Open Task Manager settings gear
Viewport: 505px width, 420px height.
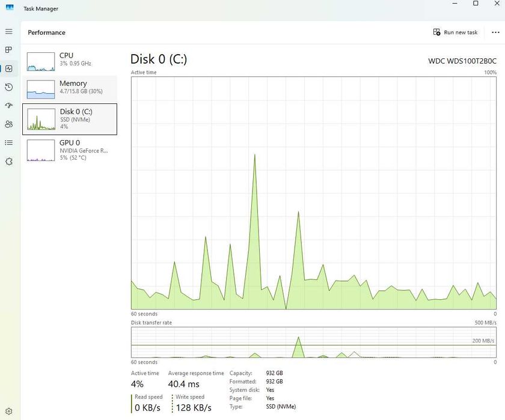click(x=9, y=411)
